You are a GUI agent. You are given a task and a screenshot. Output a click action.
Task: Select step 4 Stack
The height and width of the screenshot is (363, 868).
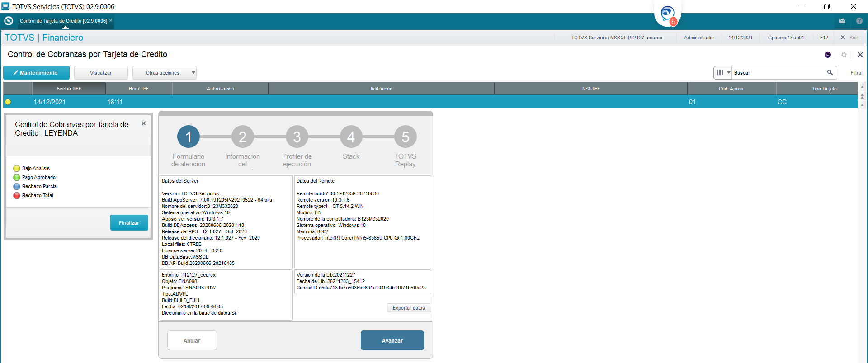[351, 137]
